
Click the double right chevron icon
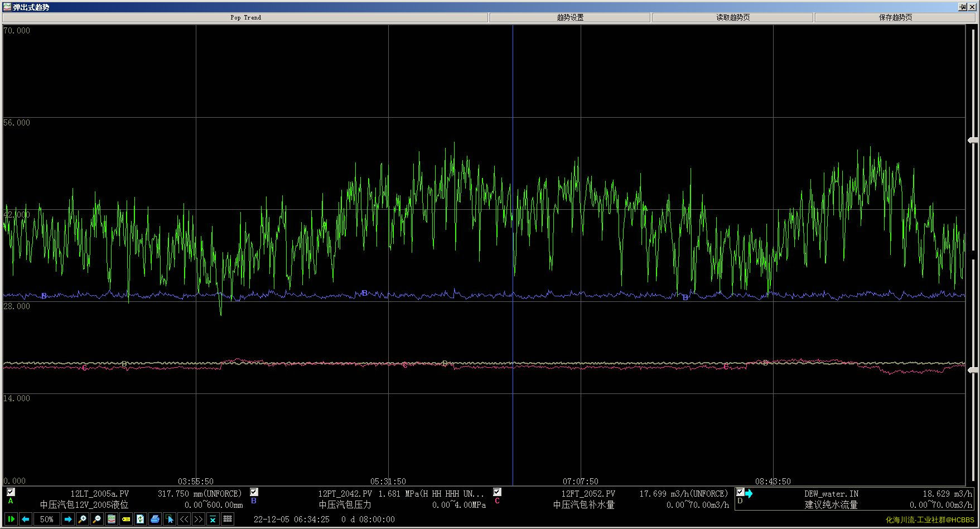tap(199, 519)
